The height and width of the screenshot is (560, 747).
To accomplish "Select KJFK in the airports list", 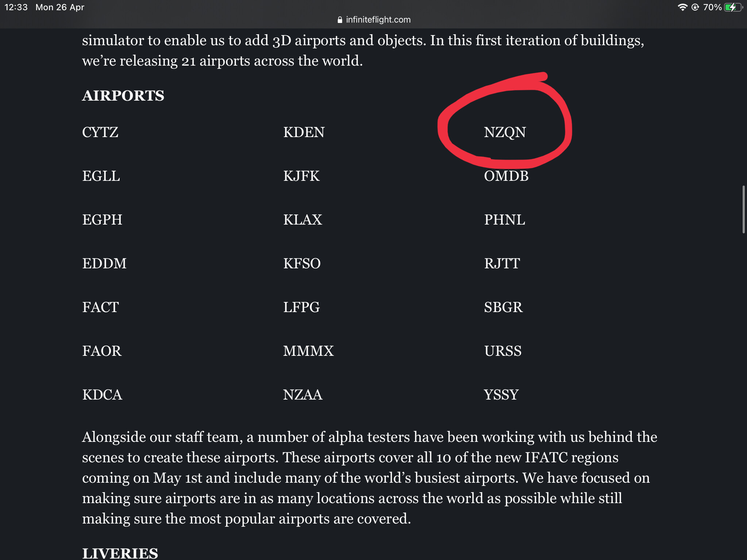I will pyautogui.click(x=302, y=176).
